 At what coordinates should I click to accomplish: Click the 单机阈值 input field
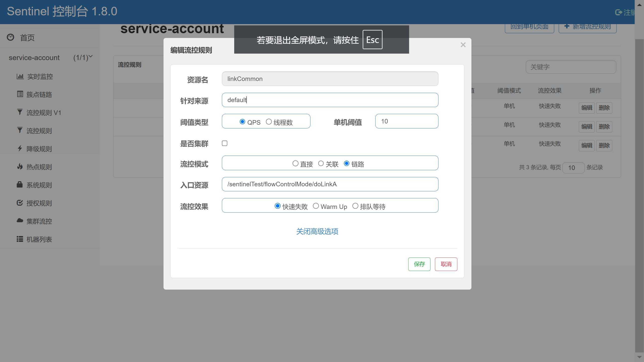coord(407,121)
